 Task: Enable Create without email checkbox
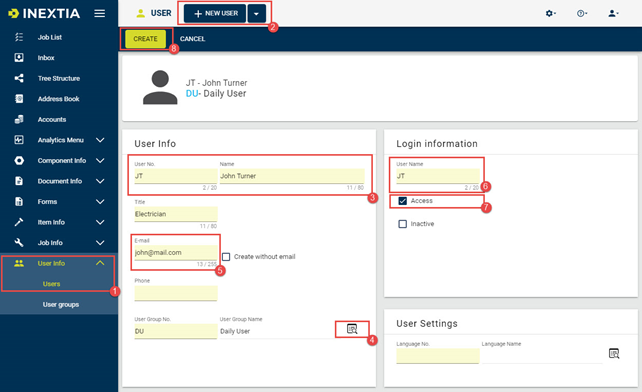click(226, 257)
